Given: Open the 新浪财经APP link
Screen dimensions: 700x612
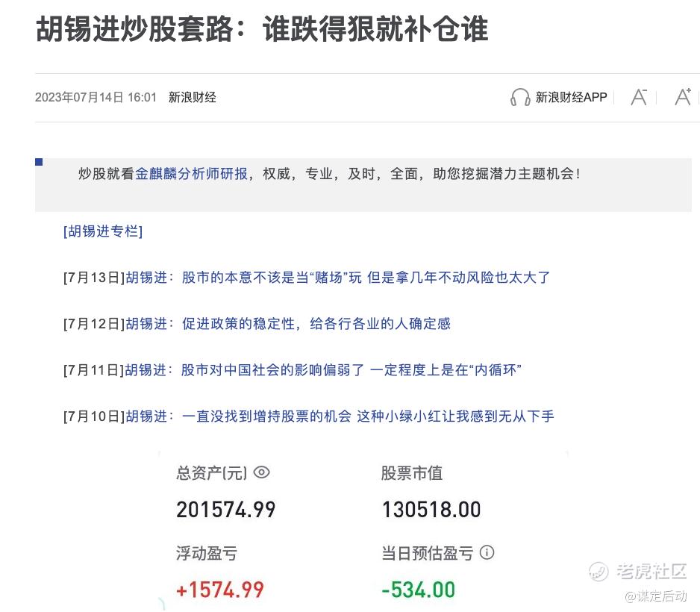Looking at the screenshot, I should 571,97.
